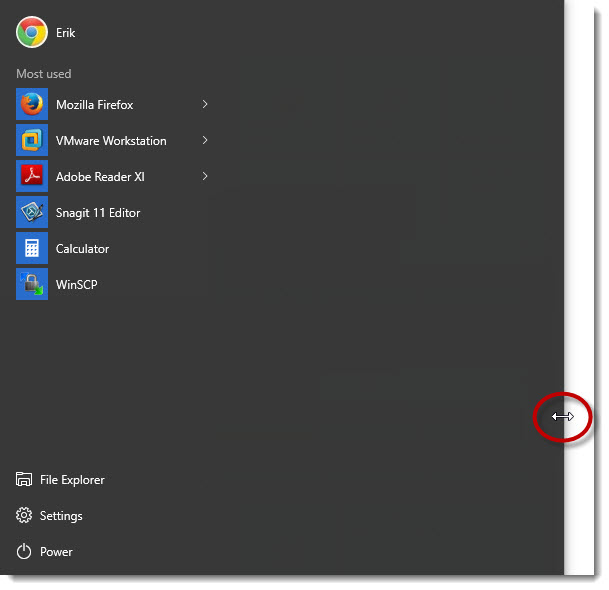The image size is (609, 590).
Task: Expand the Adobe Reader XI jump list arrow
Action: (205, 176)
